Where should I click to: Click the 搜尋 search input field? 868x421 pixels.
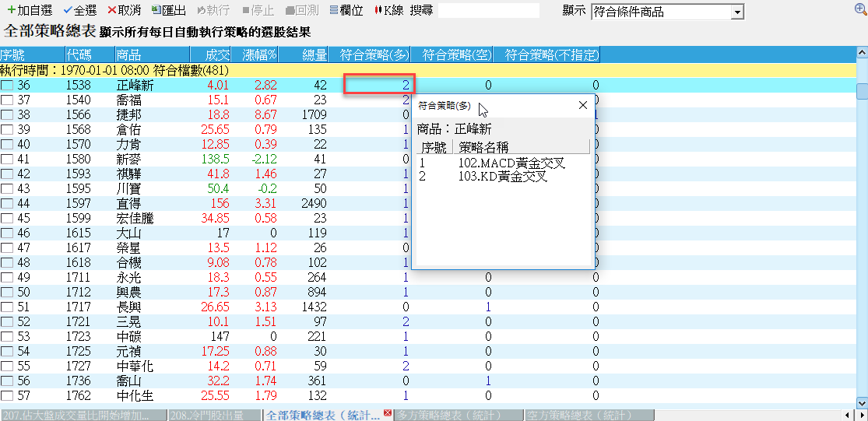(488, 11)
